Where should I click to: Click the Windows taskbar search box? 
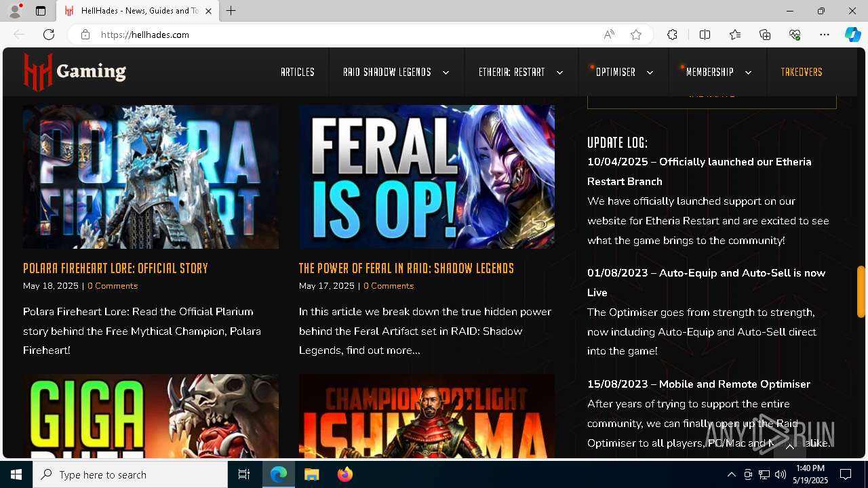coord(130,474)
